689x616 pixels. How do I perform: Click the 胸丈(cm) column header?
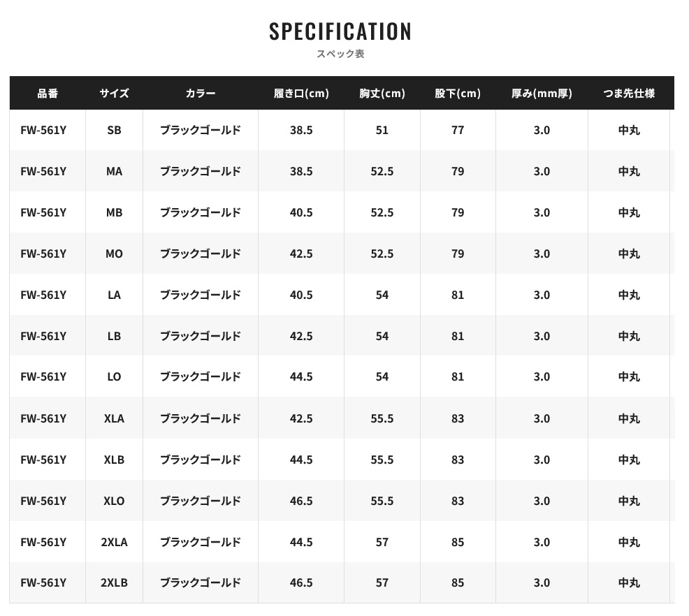coord(382,93)
